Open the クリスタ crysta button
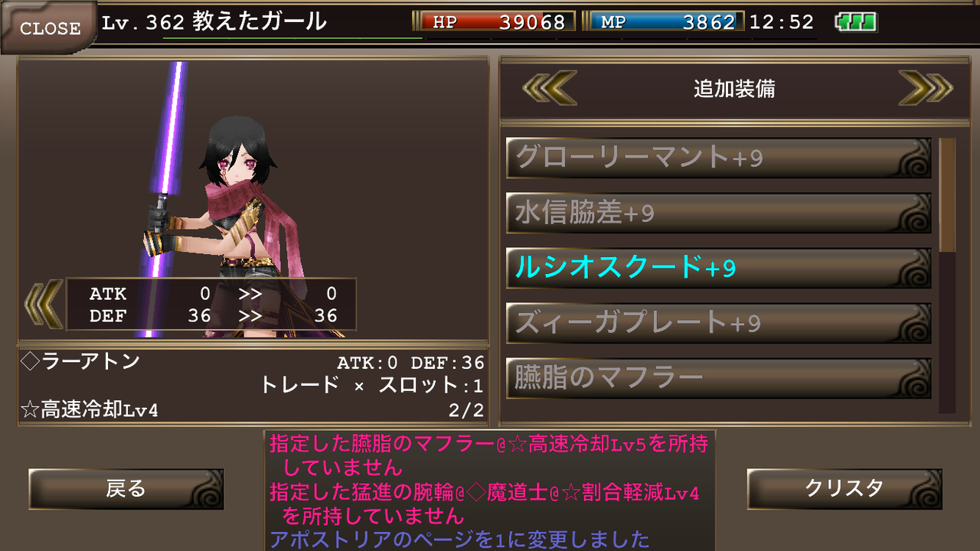980x551 pixels. pyautogui.click(x=844, y=489)
